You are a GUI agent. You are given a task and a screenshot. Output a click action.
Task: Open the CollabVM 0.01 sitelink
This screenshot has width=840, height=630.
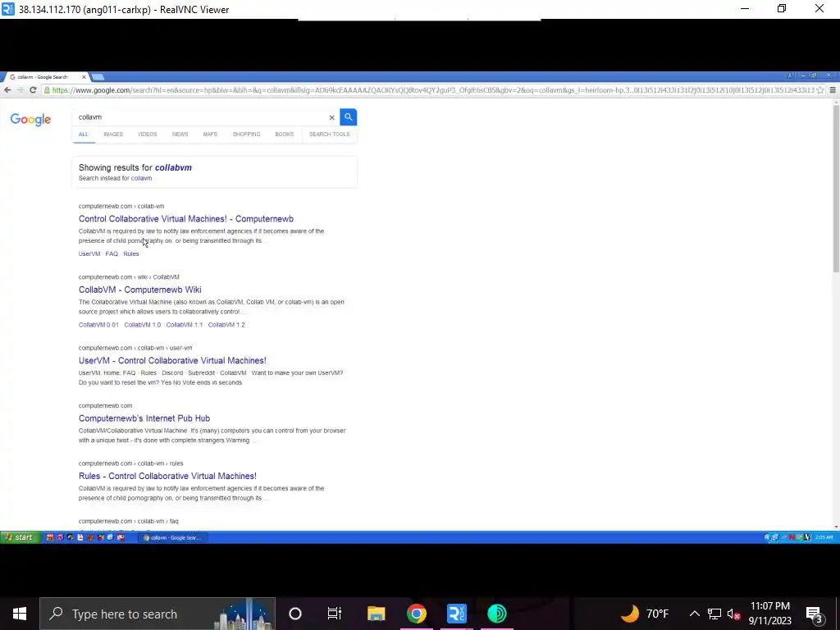[98, 325]
